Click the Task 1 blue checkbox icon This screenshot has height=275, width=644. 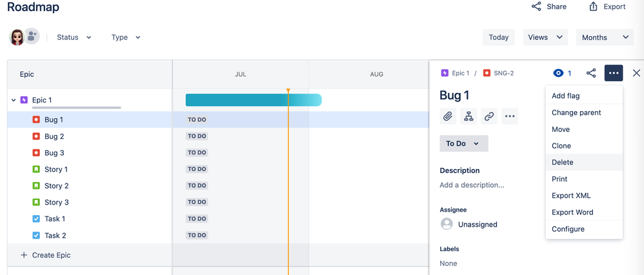(x=36, y=219)
